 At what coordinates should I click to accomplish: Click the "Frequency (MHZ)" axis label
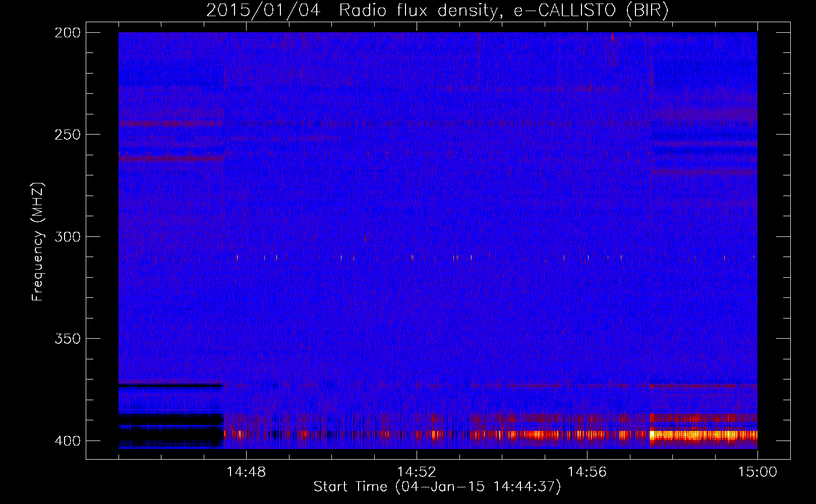(38, 241)
